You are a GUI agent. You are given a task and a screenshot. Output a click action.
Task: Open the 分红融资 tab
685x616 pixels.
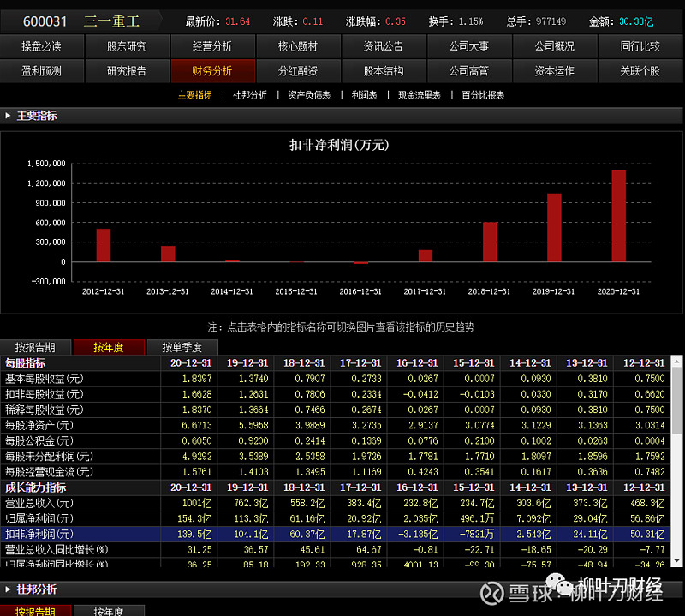coord(298,71)
